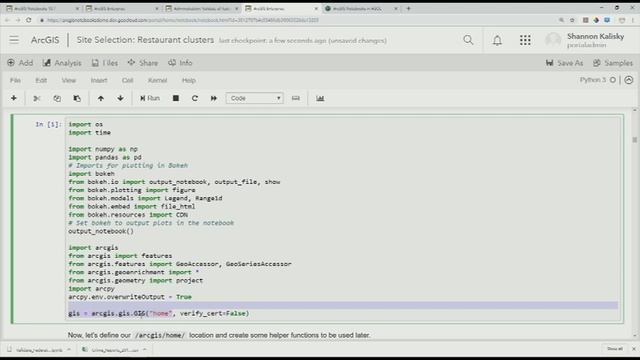Restart kernel and rerun all fast-forward icon

(x=213, y=98)
